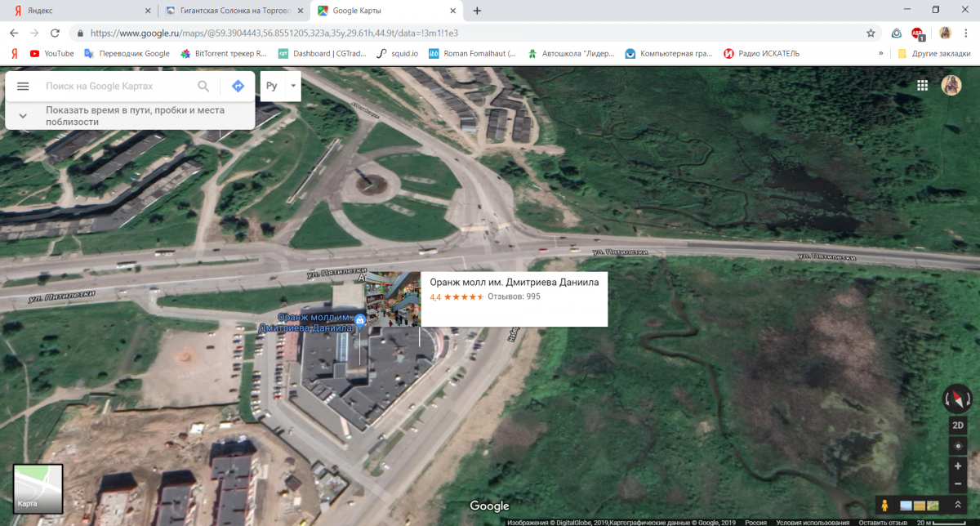Toggle to the Карта map layer
The height and width of the screenshot is (526, 980).
38,489
